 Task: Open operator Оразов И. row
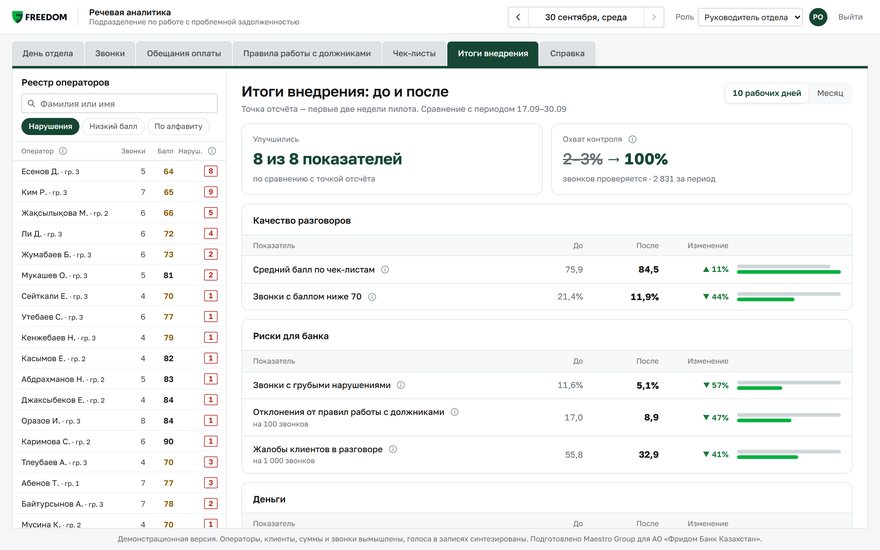pos(119,420)
